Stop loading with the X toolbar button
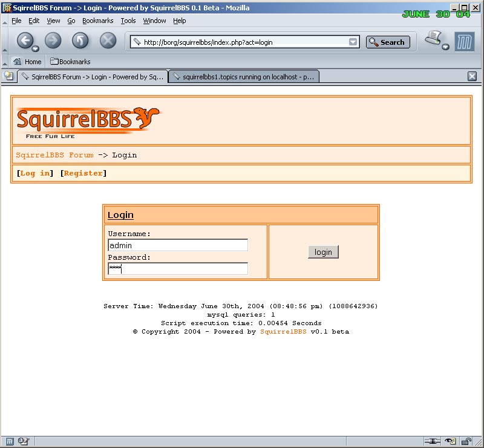Screen dimensions: 484x448 point(108,40)
